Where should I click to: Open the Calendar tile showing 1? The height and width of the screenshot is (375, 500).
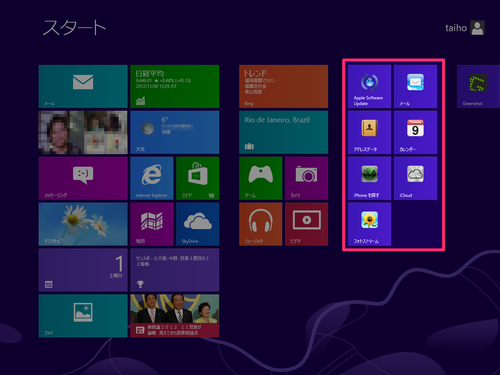[x=83, y=270]
